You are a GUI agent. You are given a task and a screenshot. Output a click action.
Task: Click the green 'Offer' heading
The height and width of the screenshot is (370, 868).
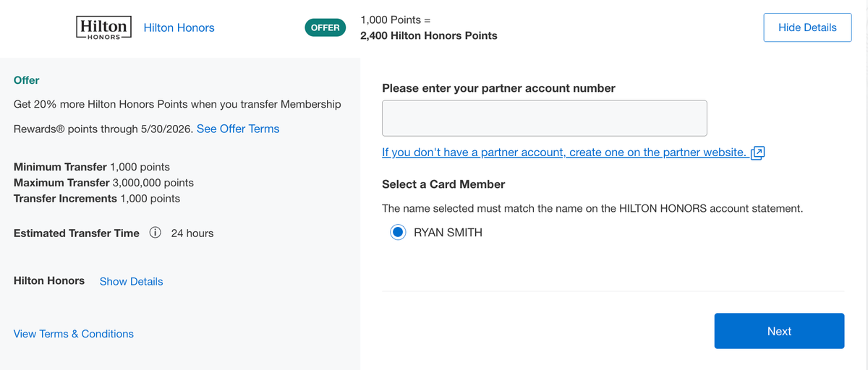click(x=27, y=80)
